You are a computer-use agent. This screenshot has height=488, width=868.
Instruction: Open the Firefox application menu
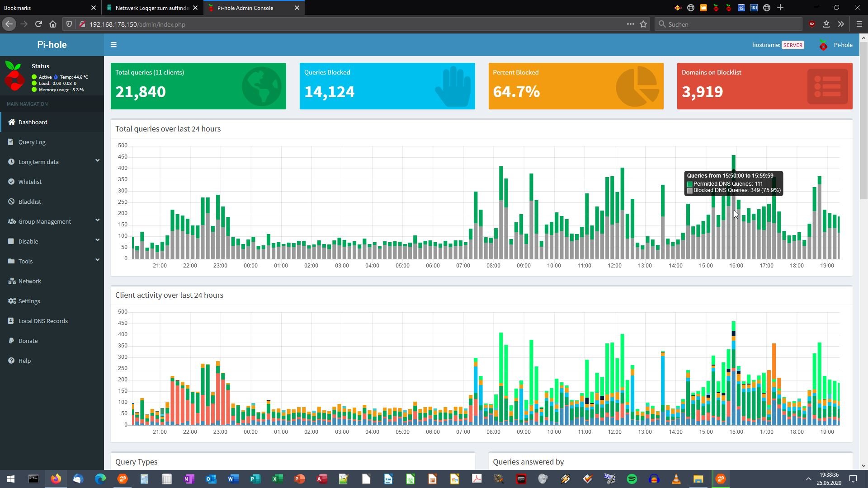pyautogui.click(x=859, y=24)
